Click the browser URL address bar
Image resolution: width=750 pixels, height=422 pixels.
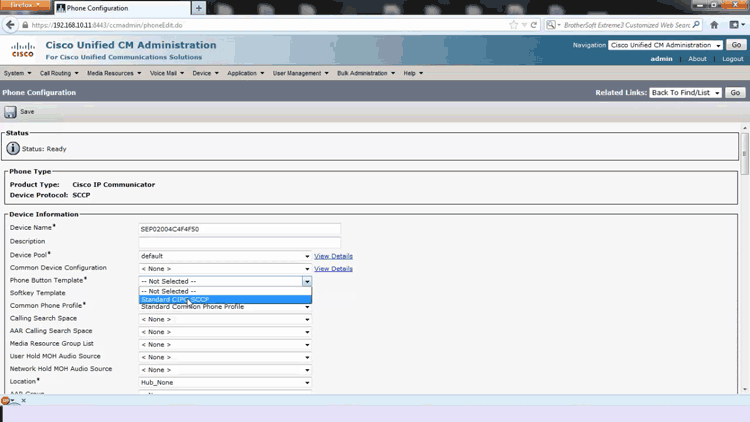click(x=268, y=25)
